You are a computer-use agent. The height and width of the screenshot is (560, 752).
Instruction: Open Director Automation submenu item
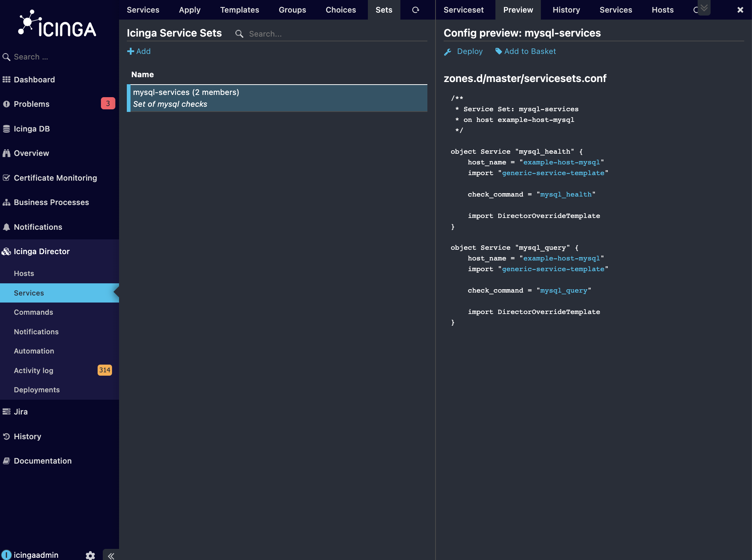coord(60,351)
